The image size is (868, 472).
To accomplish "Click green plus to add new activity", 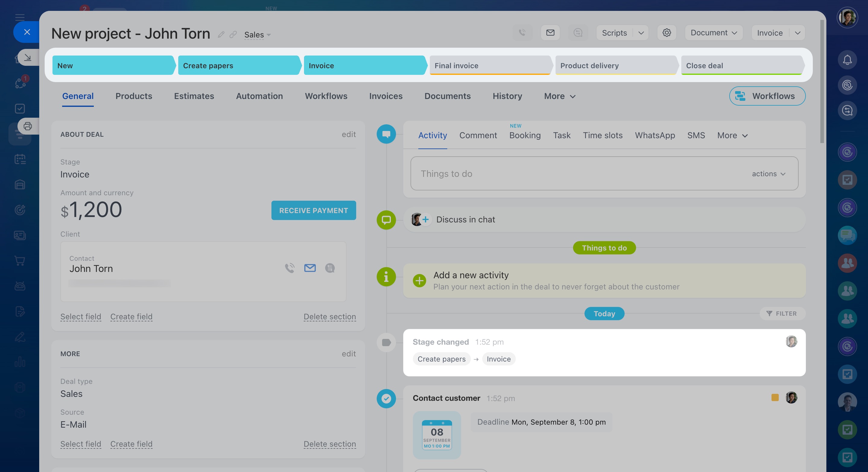I will click(x=419, y=280).
